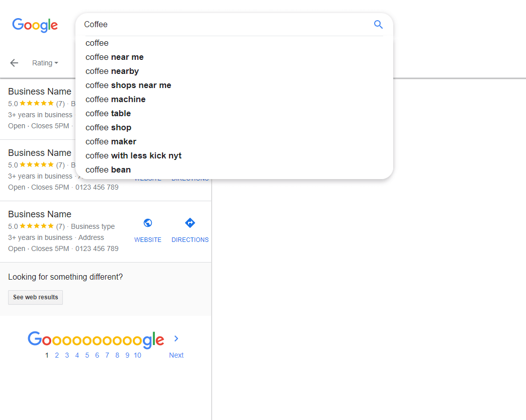The width and height of the screenshot is (526, 420).
Task: Click into the Coffee search field
Action: [225, 25]
